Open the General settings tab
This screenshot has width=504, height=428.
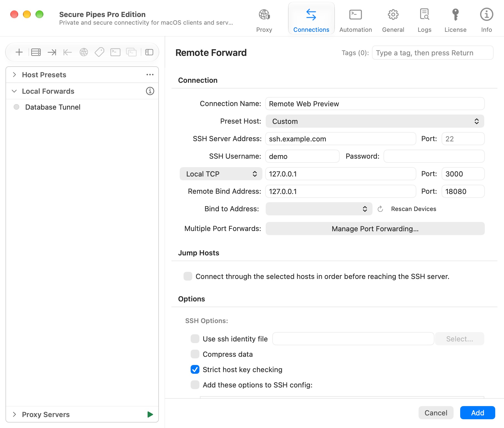pos(393,21)
